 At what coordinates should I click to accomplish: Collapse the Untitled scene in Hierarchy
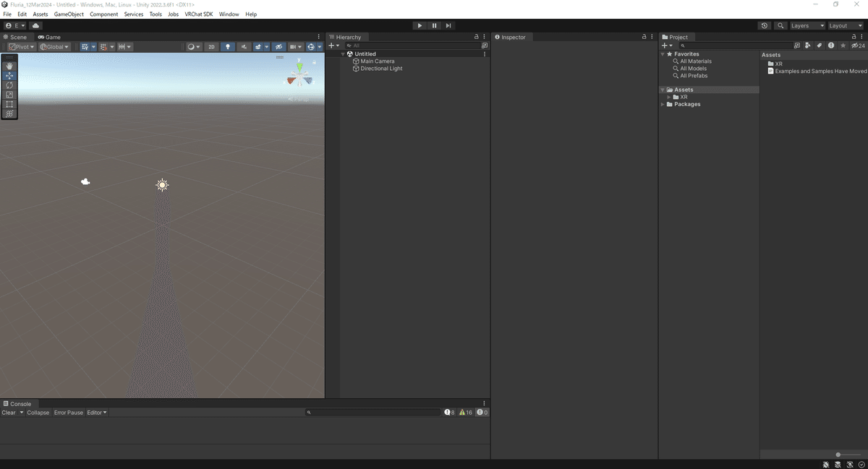(x=344, y=54)
